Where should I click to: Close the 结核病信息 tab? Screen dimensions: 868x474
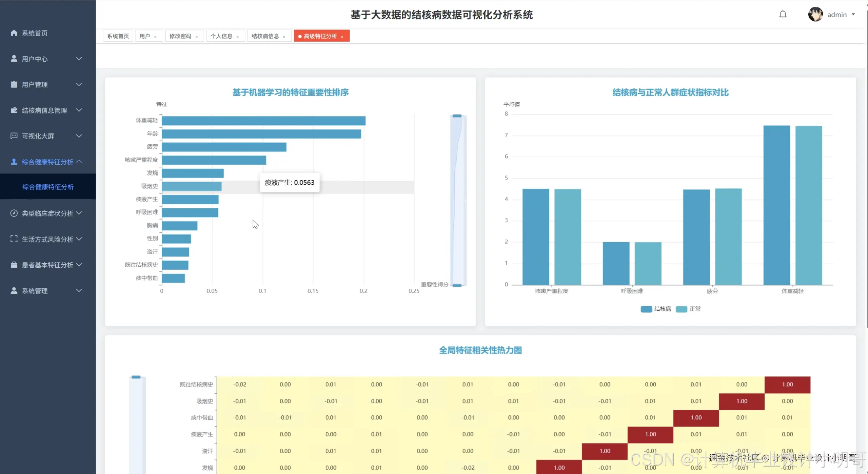pos(284,37)
